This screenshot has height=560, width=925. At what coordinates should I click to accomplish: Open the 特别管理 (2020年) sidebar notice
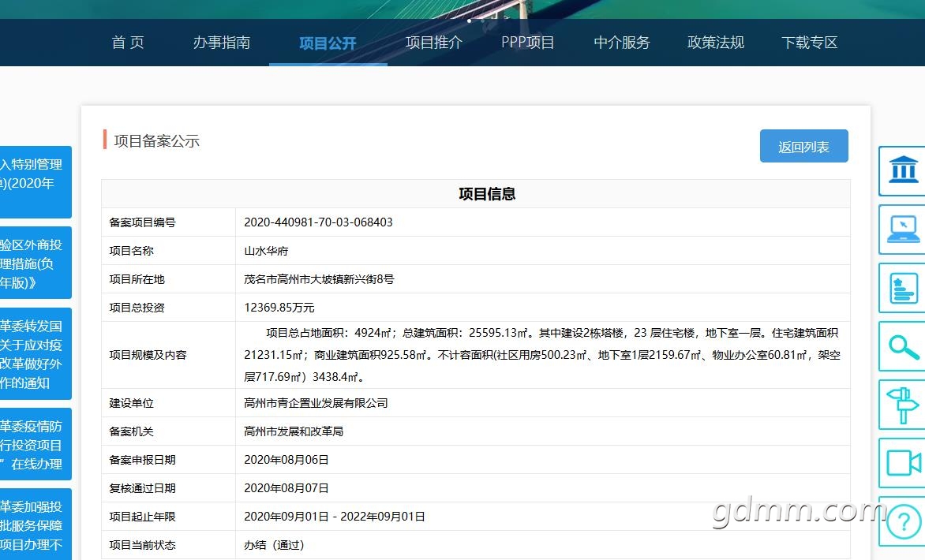(x=36, y=182)
